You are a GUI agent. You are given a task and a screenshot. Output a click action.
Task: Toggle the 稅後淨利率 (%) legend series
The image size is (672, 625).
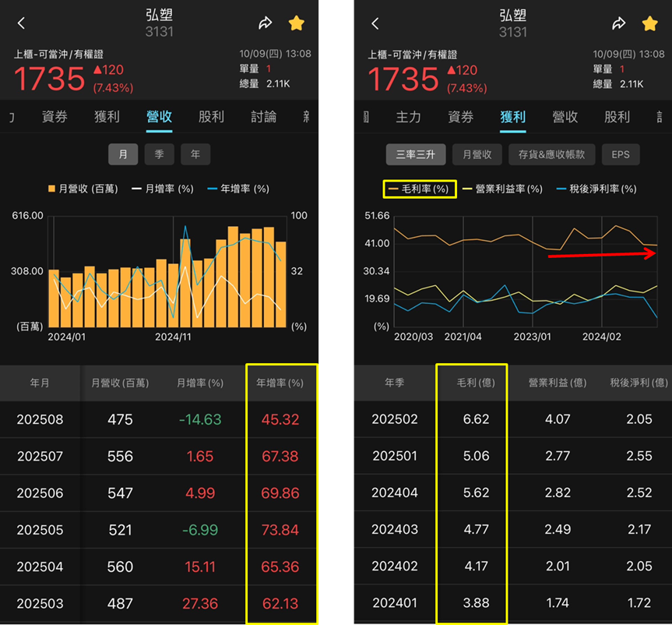[596, 189]
